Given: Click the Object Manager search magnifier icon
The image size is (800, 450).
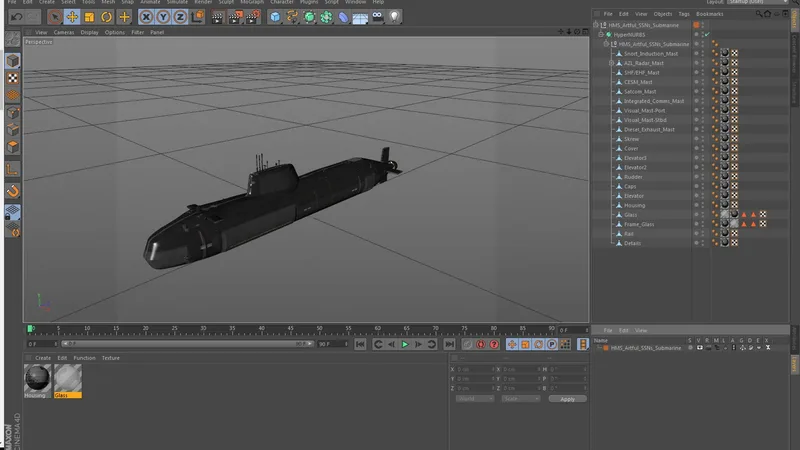Looking at the screenshot, I should coord(759,14).
